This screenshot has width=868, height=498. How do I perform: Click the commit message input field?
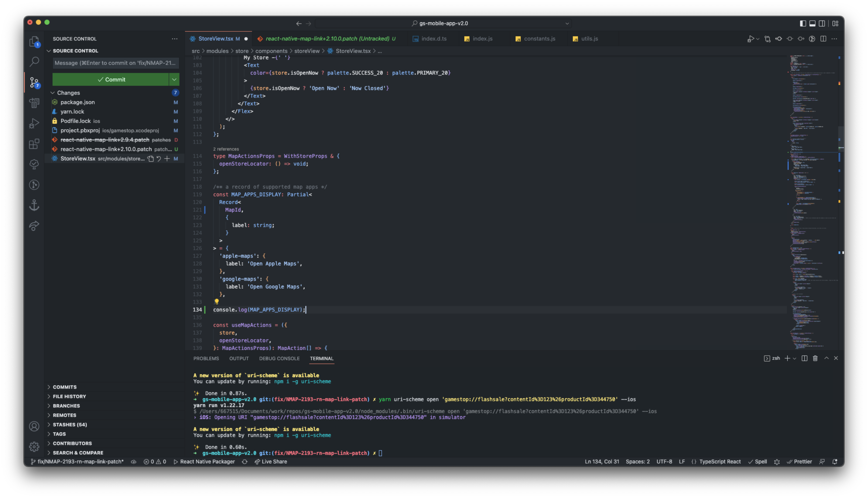pyautogui.click(x=116, y=63)
